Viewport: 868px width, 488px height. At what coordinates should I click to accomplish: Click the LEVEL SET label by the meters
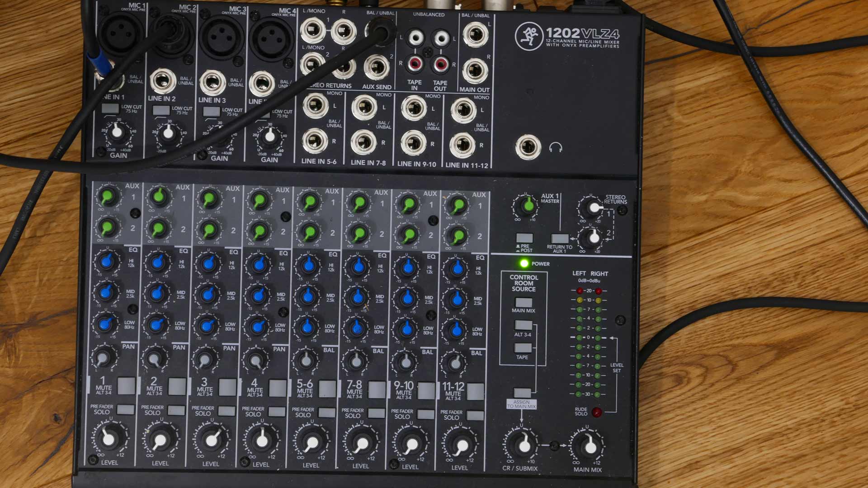click(x=617, y=368)
